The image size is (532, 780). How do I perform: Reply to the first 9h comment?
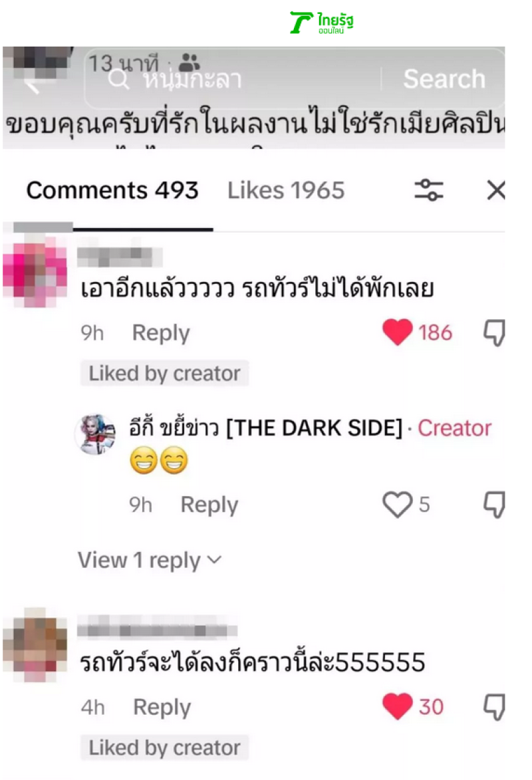pyautogui.click(x=161, y=332)
